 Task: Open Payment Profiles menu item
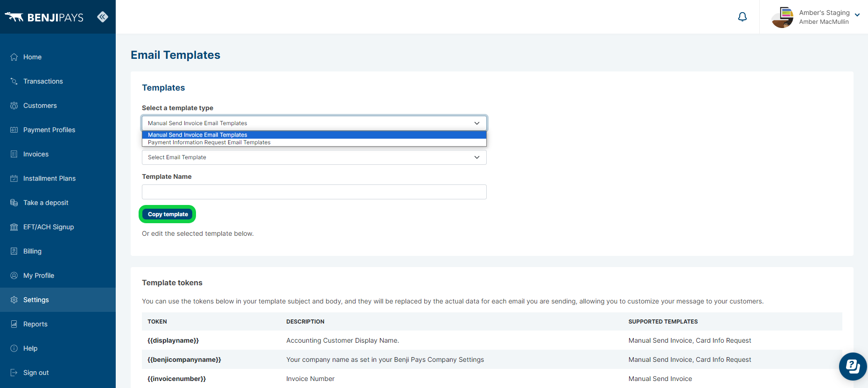(x=58, y=130)
